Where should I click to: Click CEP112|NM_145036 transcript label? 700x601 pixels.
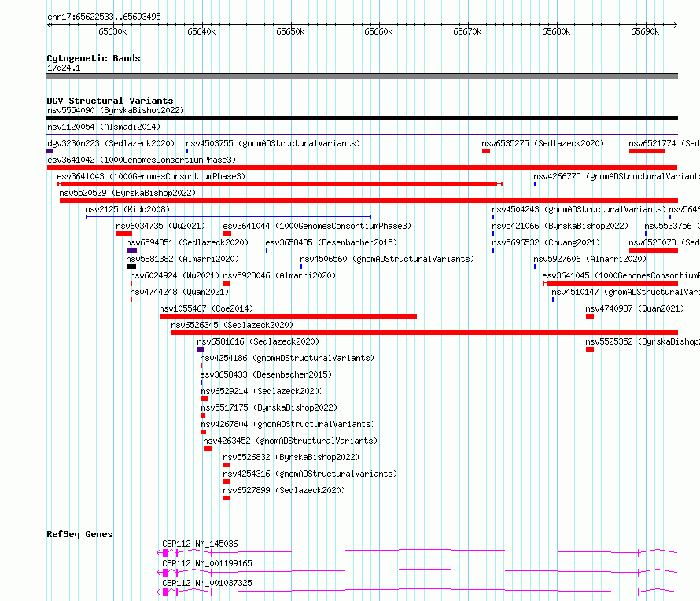(x=200, y=544)
